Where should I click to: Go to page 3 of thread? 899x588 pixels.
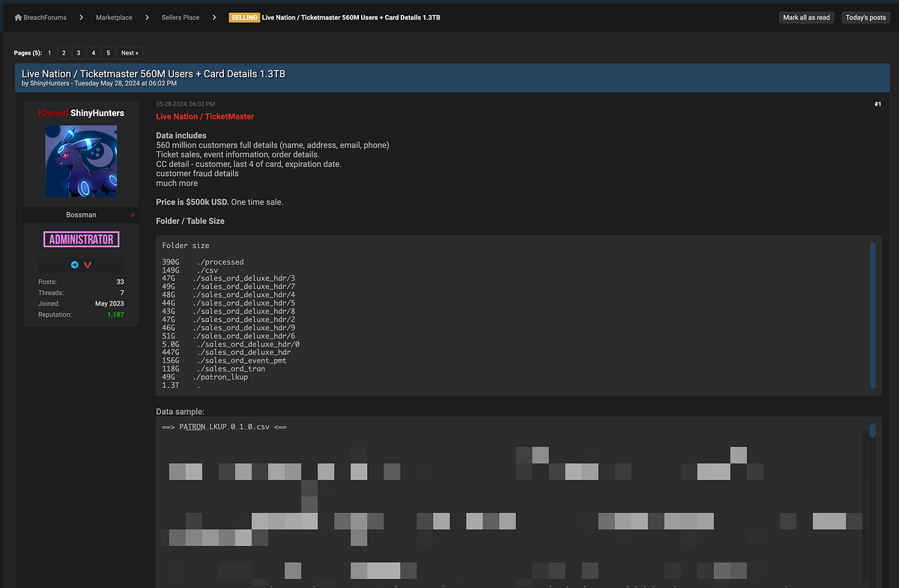(x=79, y=53)
